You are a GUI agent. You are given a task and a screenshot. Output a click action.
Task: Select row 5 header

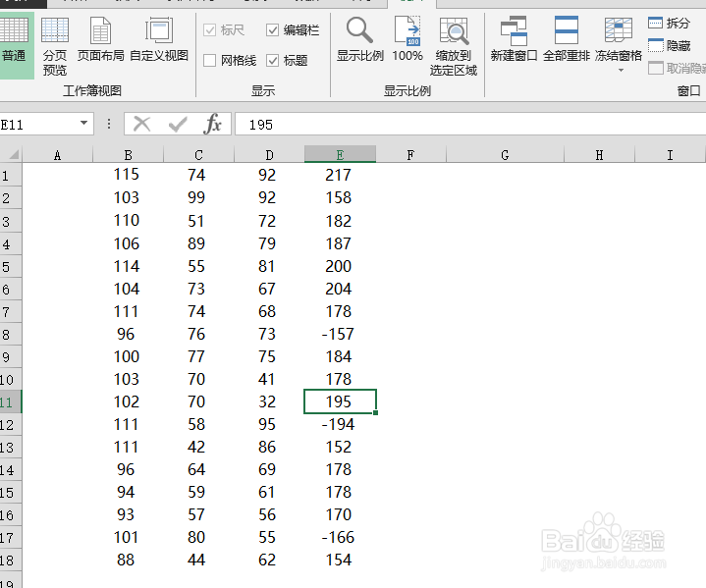11,266
